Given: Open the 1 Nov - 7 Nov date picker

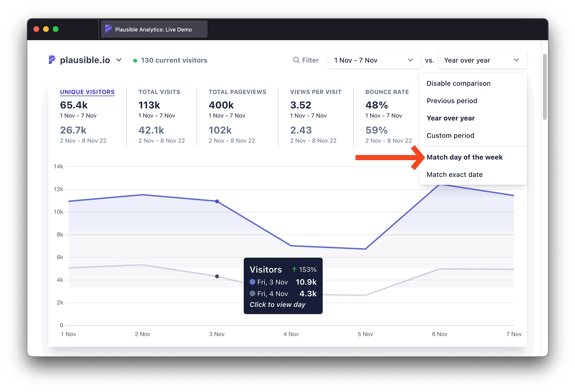Looking at the screenshot, I should tap(374, 60).
